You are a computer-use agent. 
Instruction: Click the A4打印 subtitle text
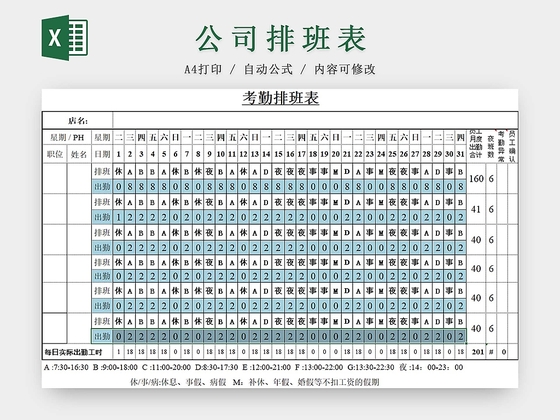tap(203, 69)
